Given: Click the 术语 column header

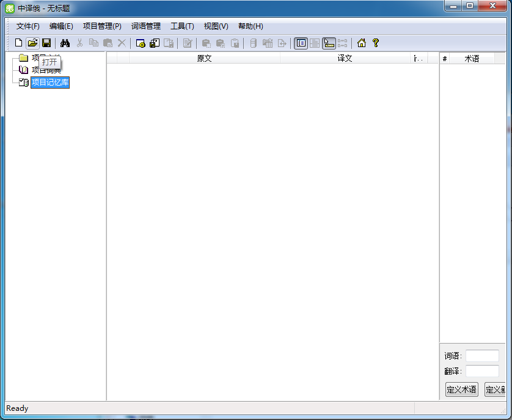Looking at the screenshot, I should click(x=472, y=59).
